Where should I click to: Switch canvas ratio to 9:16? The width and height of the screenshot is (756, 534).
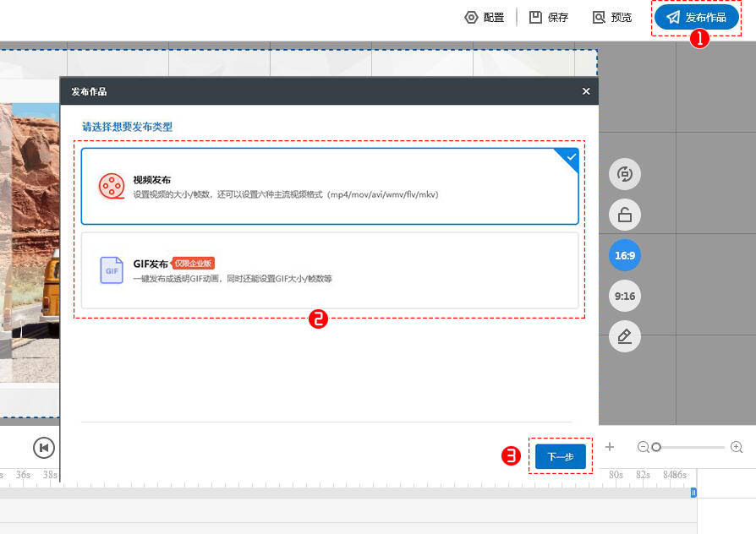point(625,296)
